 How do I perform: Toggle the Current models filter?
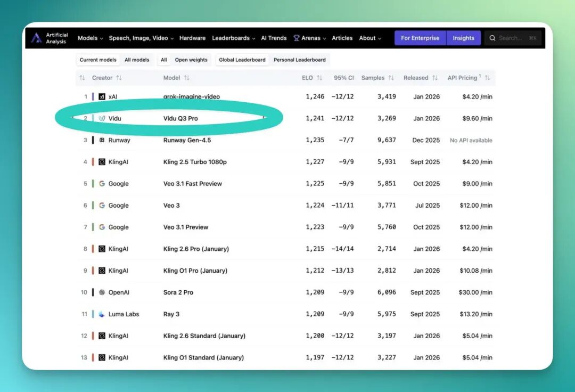click(x=98, y=60)
